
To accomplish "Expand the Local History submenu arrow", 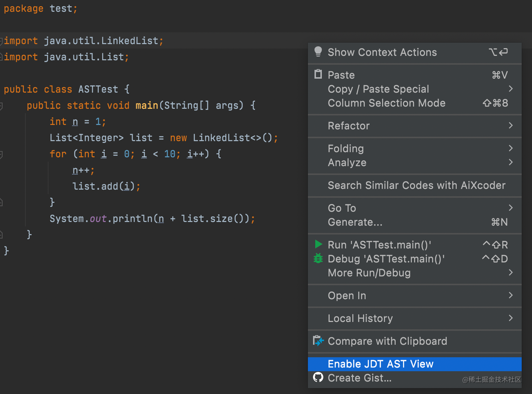I will click(x=510, y=318).
